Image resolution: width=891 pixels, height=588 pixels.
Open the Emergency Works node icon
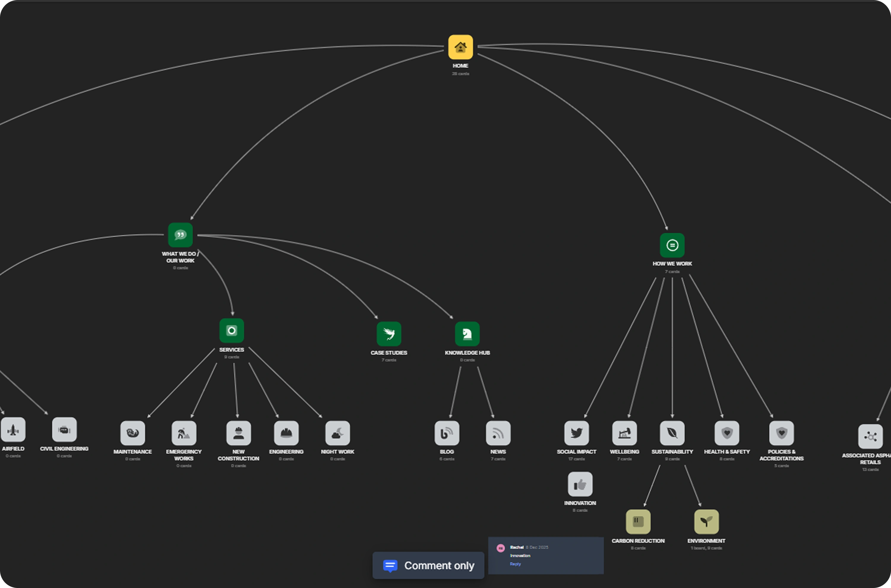(x=184, y=433)
